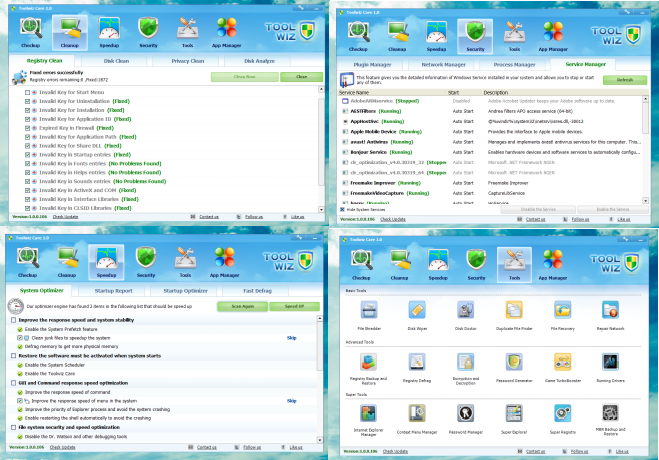Start the Duplicate File Finder tool

514,311
